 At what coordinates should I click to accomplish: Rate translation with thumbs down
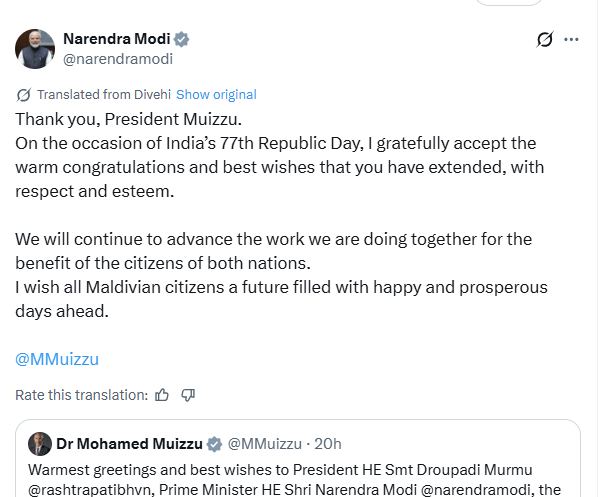(187, 395)
